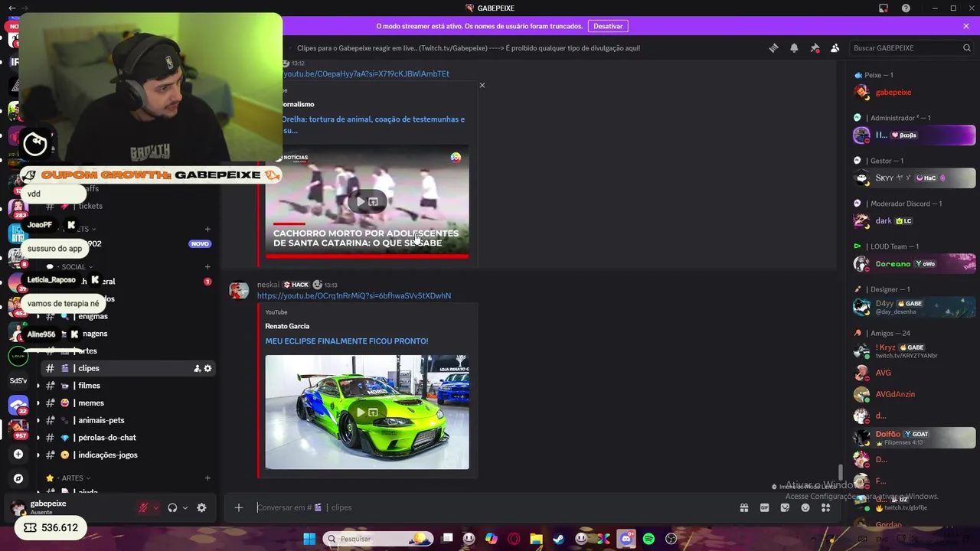The width and height of the screenshot is (980, 551).
Task: Select the clipes channel
Action: [127, 368]
